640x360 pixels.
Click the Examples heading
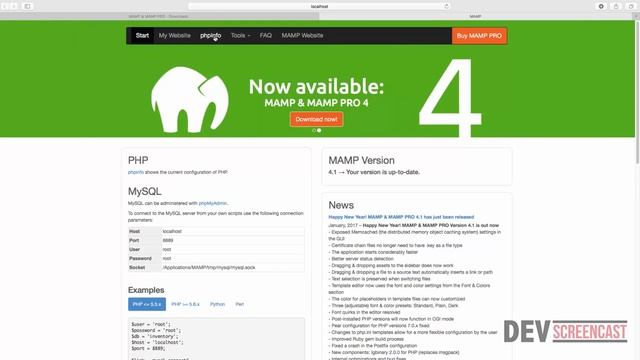pyautogui.click(x=146, y=290)
